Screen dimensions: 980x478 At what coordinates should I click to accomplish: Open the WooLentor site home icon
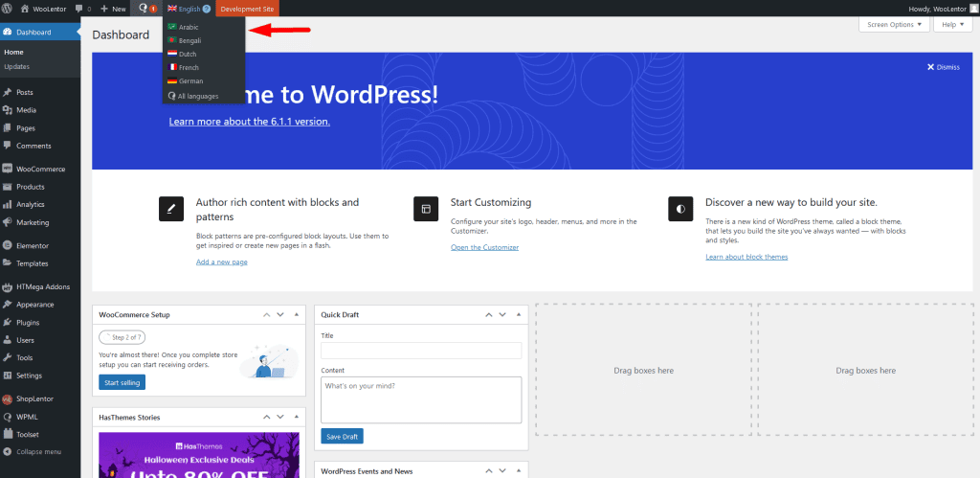[25, 9]
